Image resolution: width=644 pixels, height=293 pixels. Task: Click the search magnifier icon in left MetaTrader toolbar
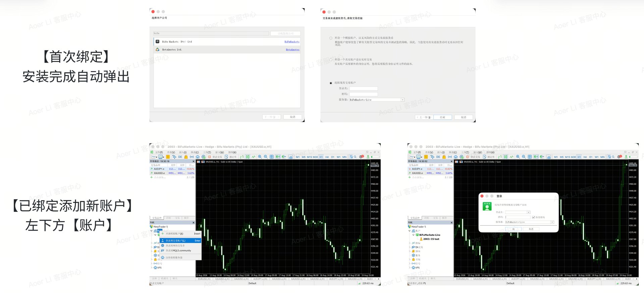[x=355, y=157]
